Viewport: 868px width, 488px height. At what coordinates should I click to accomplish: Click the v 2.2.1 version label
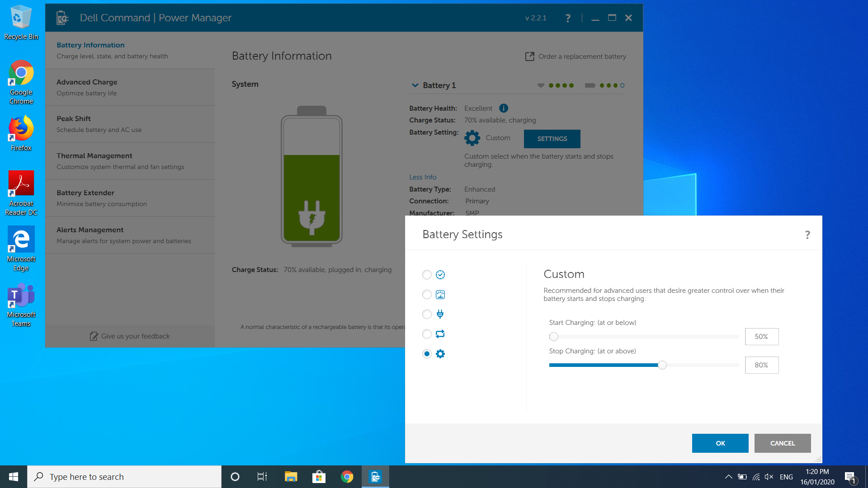point(536,18)
